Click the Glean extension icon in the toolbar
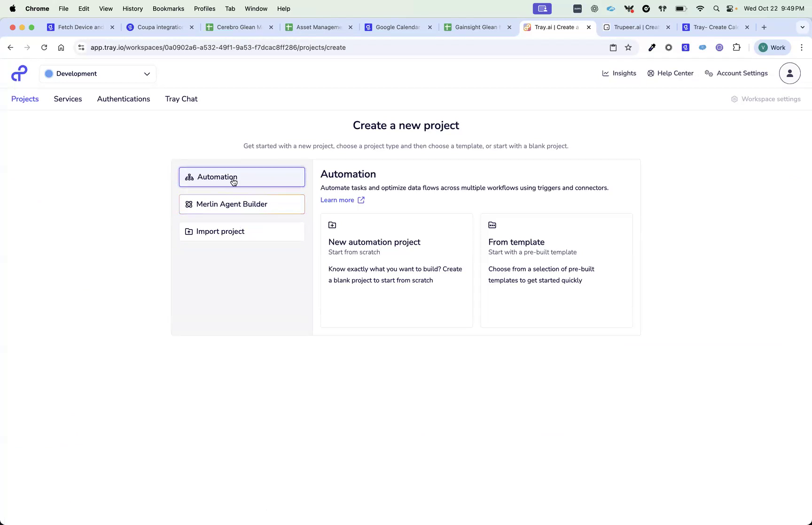This screenshot has height=525, width=812. pos(685,47)
